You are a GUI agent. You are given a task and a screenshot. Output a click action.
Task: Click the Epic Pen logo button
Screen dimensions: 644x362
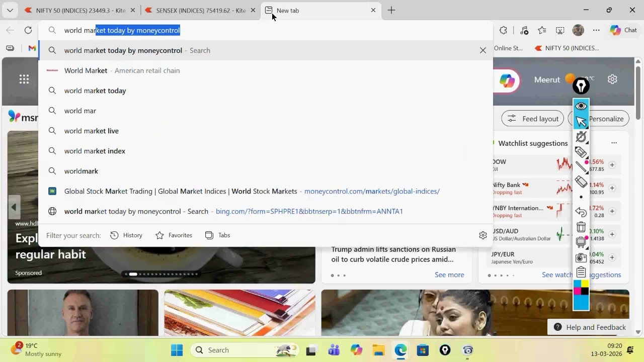581,86
